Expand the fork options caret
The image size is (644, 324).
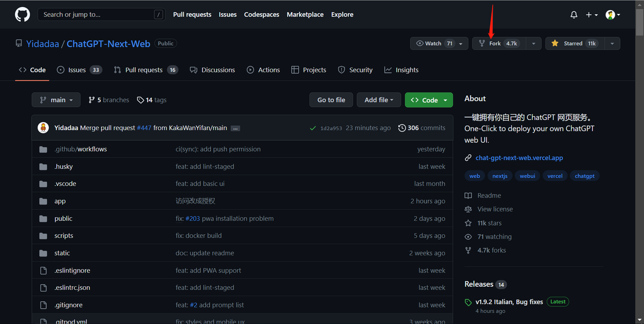pyautogui.click(x=533, y=43)
